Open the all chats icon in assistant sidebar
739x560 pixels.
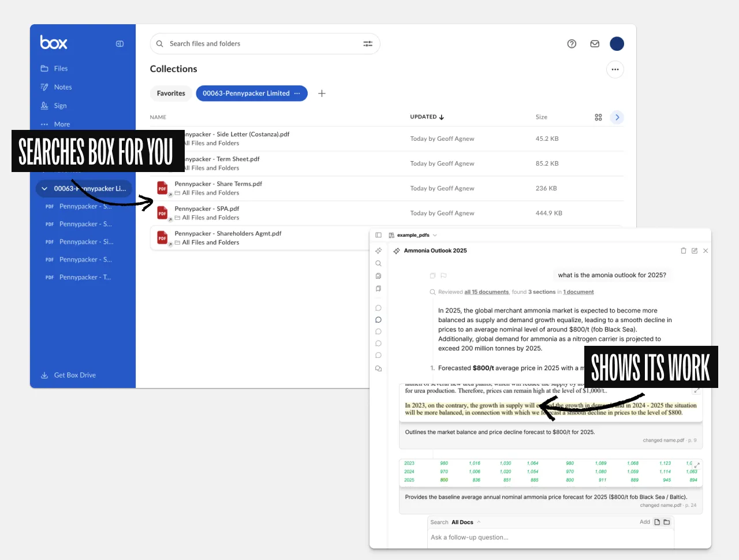pyautogui.click(x=378, y=368)
